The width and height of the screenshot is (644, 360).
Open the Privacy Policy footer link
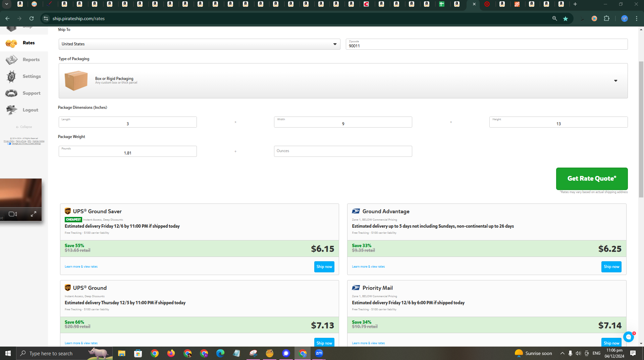point(9,141)
